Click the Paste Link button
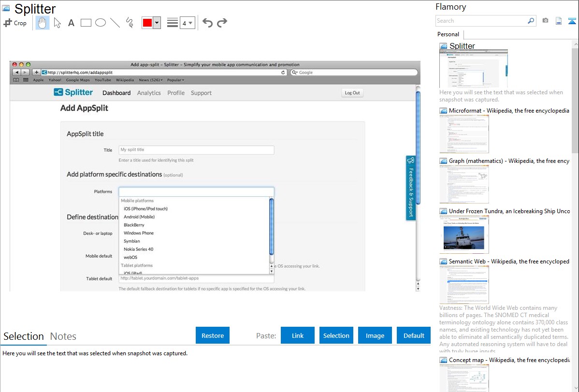579x392 pixels. pos(298,335)
